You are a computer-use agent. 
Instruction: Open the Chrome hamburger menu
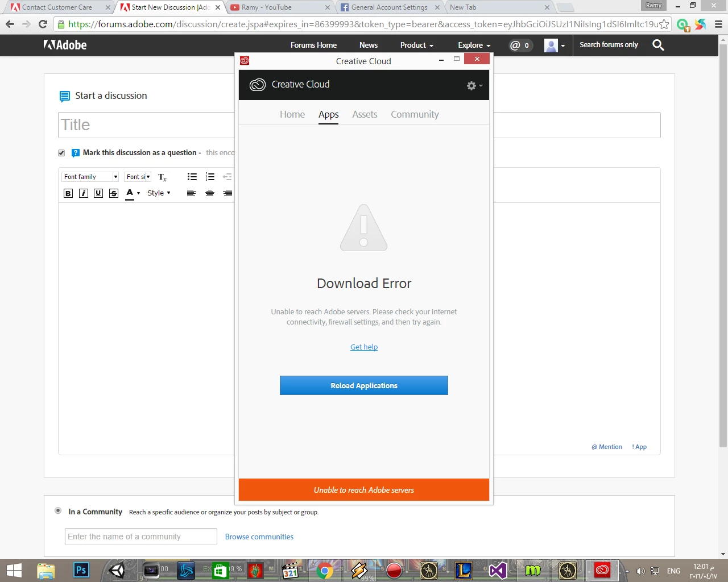coord(718,24)
